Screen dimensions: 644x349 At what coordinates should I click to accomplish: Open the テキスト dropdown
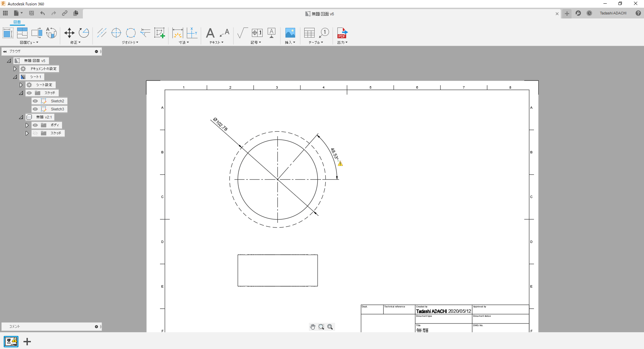click(216, 43)
